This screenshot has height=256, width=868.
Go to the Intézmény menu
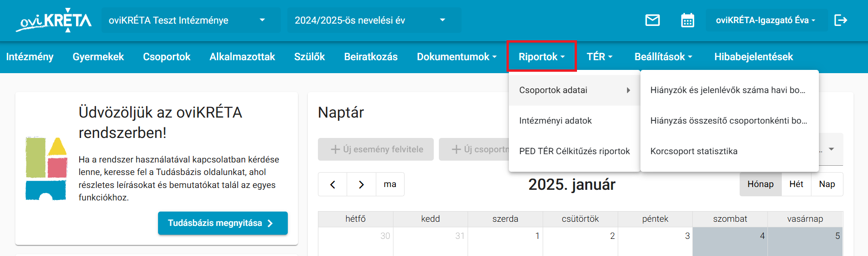pos(30,57)
